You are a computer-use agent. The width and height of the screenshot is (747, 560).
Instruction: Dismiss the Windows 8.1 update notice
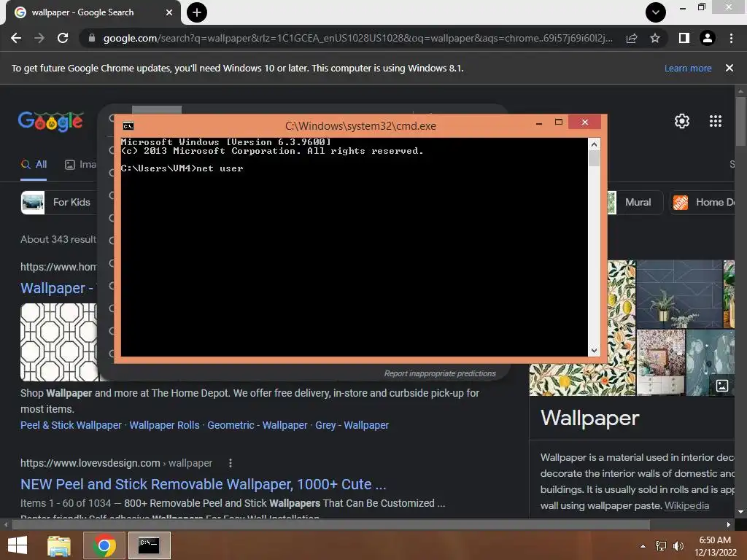pos(729,68)
